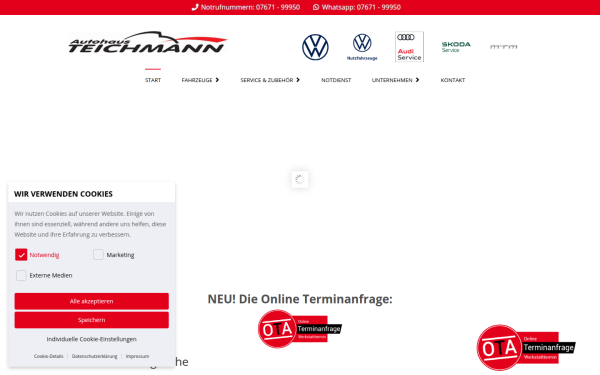Click the cookie notice paragraph text
This screenshot has height=375, width=600.
(90, 224)
